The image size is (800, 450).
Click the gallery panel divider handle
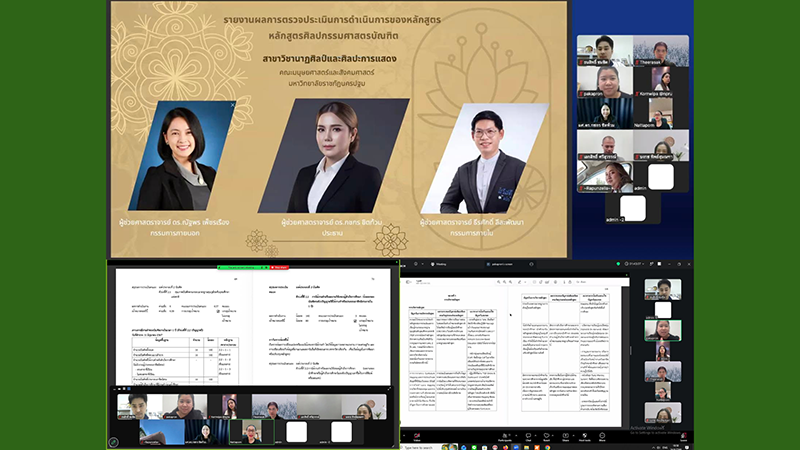coord(631,351)
